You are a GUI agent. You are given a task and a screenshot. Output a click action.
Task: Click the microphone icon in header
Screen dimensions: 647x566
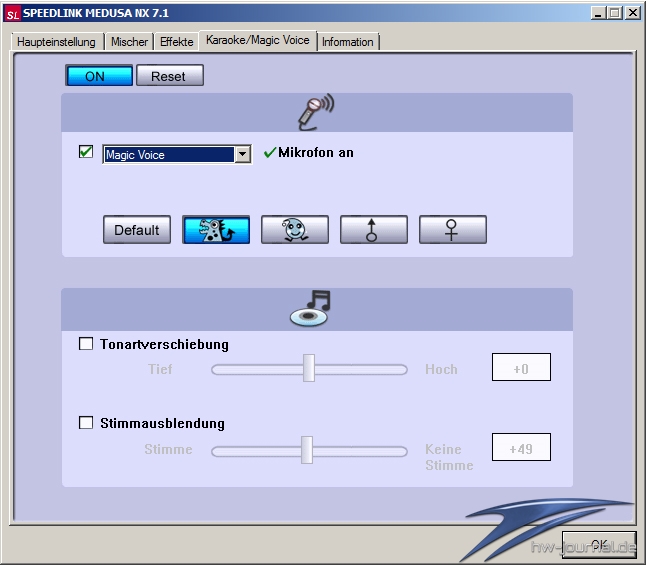pos(316,112)
